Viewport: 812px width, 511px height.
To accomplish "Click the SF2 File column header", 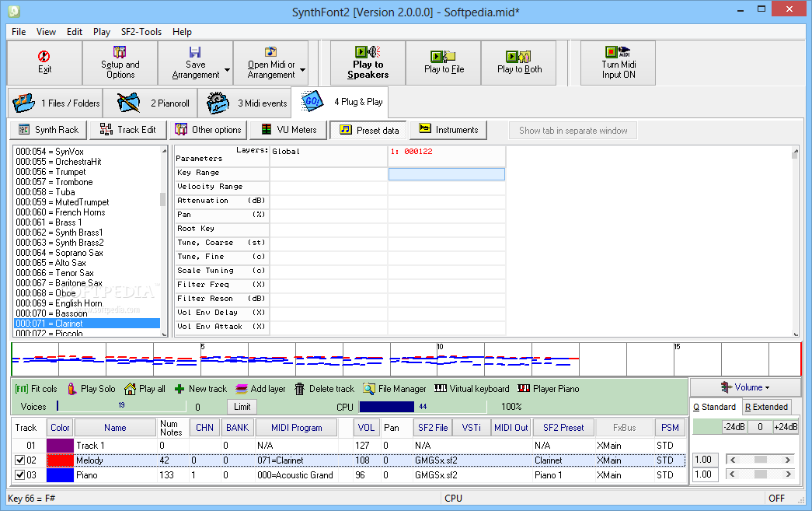I will pyautogui.click(x=433, y=428).
